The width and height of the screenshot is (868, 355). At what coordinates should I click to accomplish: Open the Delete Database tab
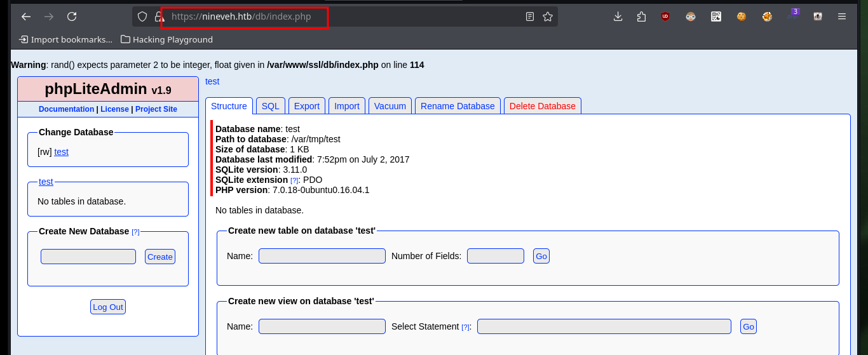point(543,106)
